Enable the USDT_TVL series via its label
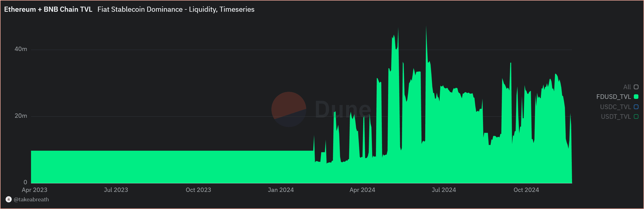This screenshot has width=644, height=209. 616,116
